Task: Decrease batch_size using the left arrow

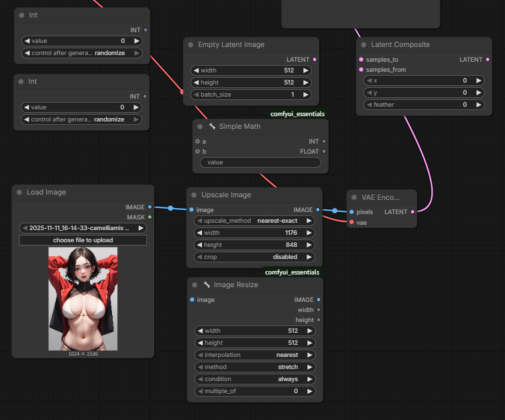Action: tap(196, 95)
